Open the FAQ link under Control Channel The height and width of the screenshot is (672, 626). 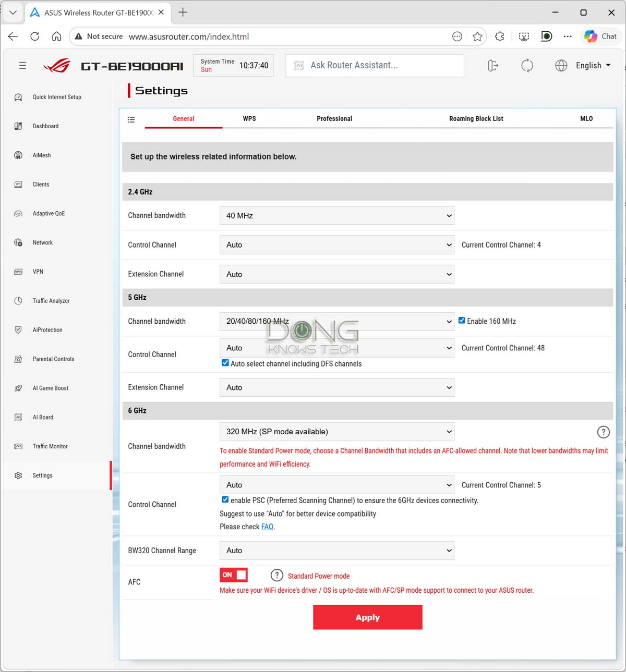tap(267, 527)
